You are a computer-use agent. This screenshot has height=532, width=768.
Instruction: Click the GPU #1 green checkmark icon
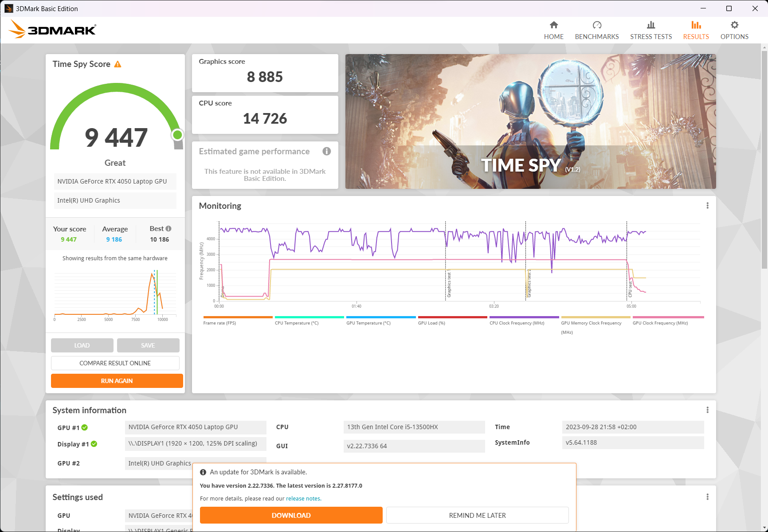pos(85,427)
